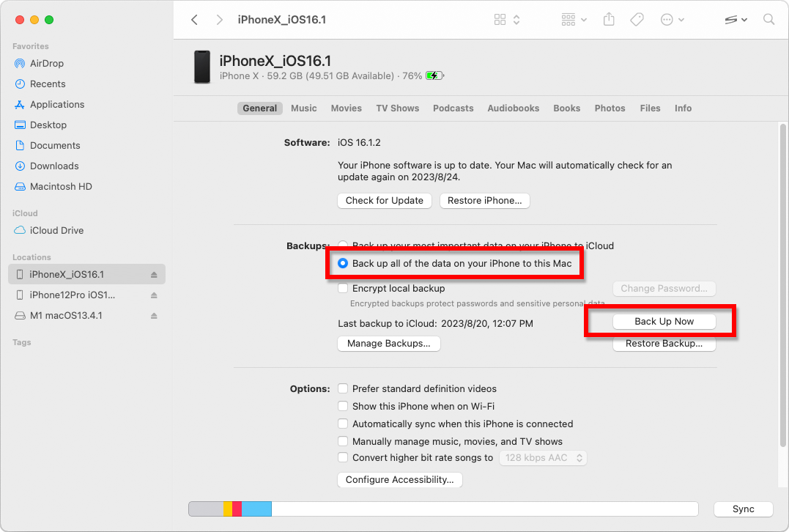This screenshot has width=789, height=532.
Task: Open the Audiobooks tab
Action: point(514,108)
